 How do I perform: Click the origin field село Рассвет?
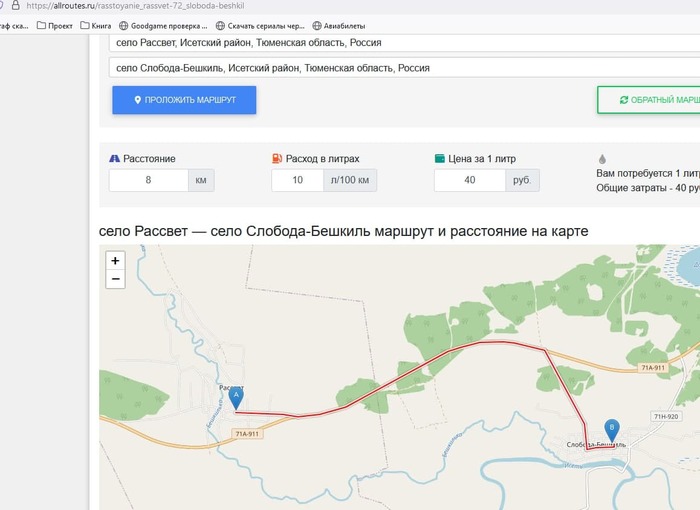point(404,43)
